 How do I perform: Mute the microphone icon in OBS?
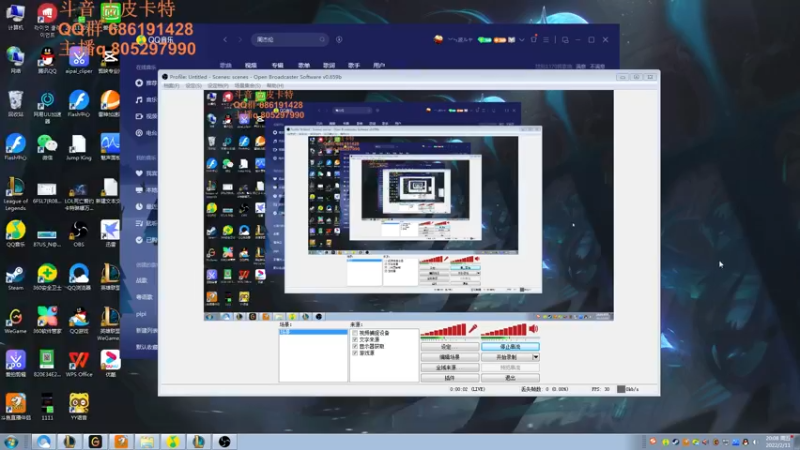[473, 329]
